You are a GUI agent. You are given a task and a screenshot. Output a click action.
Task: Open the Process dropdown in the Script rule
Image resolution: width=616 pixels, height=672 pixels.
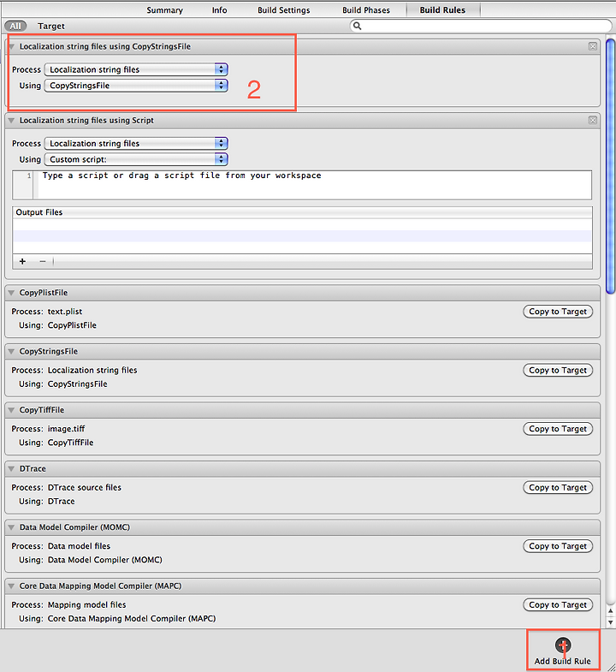point(136,143)
